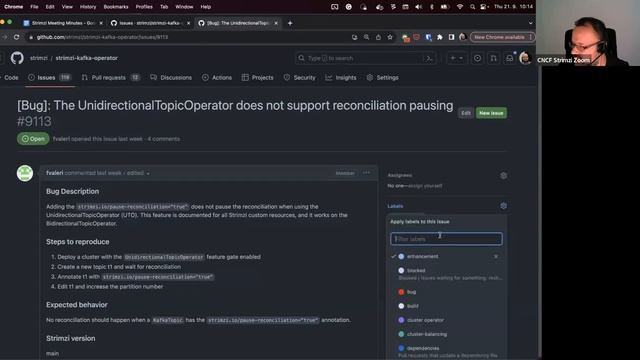Open the create new plus dropdown

(456, 58)
